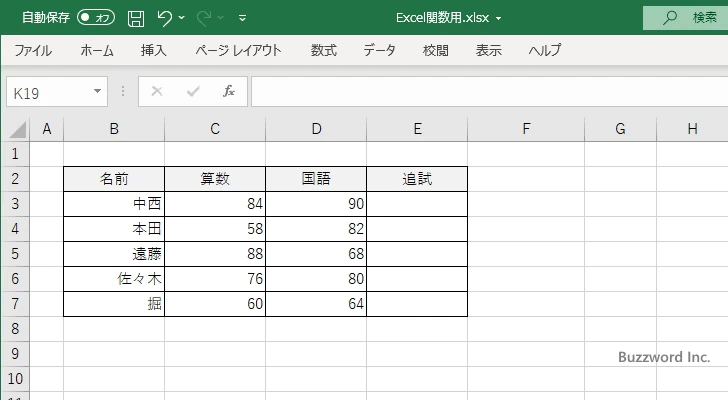Viewport: 728px width, 400px height.
Task: Select column C header
Action: tap(215, 128)
